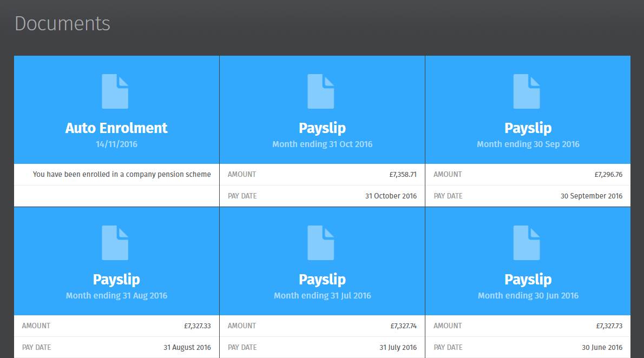Open Payslip title for month ending 31 Oct
The height and width of the screenshot is (358, 644).
[x=322, y=128]
